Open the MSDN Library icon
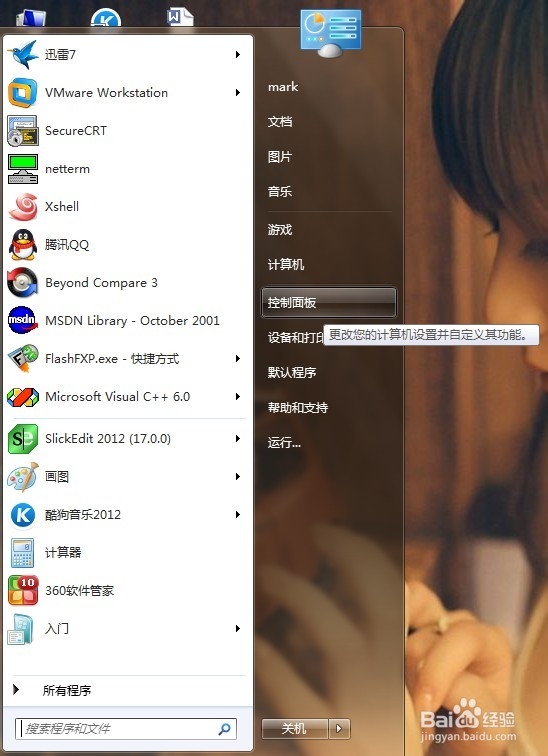This screenshot has width=548, height=756. 23,320
